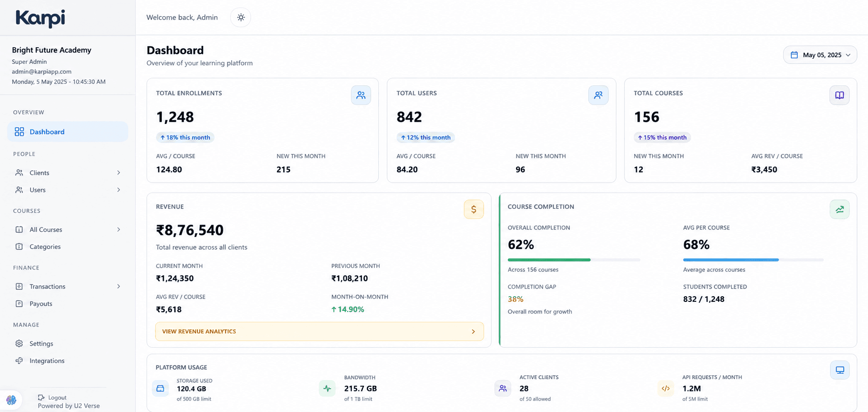Click the Bandwidth activity icon
Screen dimensions: 868x412
coord(327,389)
